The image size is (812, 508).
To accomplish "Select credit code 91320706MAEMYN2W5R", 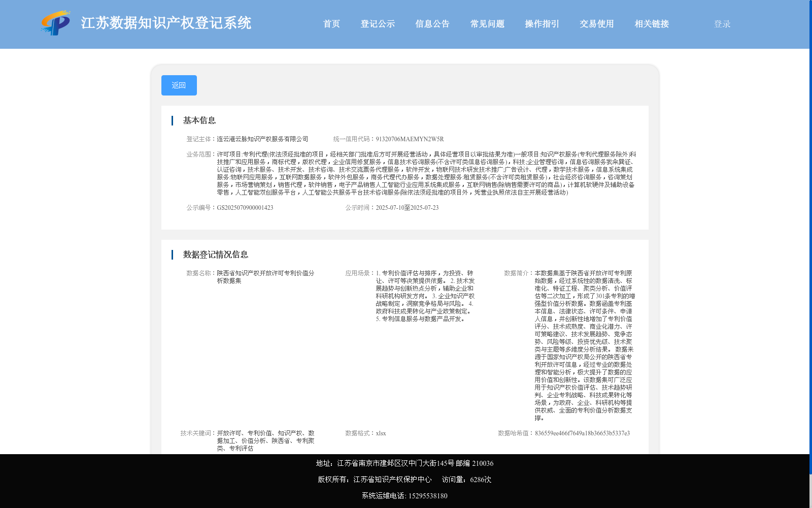I will click(x=410, y=139).
